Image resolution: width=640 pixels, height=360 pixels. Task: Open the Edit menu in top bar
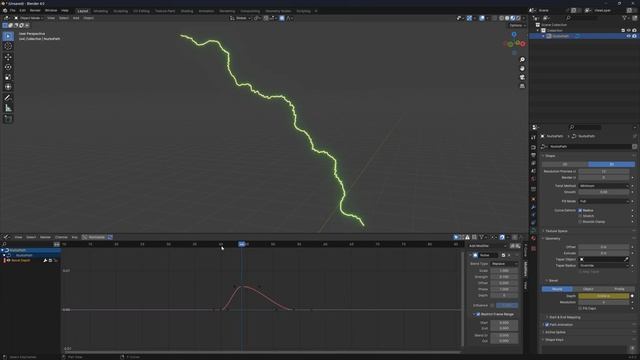tap(22, 11)
